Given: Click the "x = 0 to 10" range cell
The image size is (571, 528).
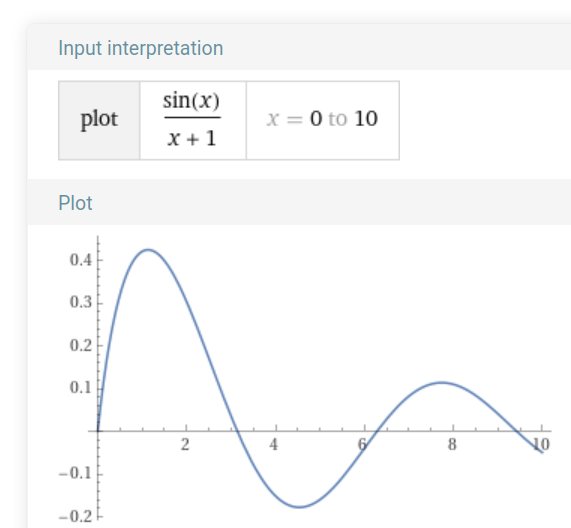Looking at the screenshot, I should coord(322,119).
